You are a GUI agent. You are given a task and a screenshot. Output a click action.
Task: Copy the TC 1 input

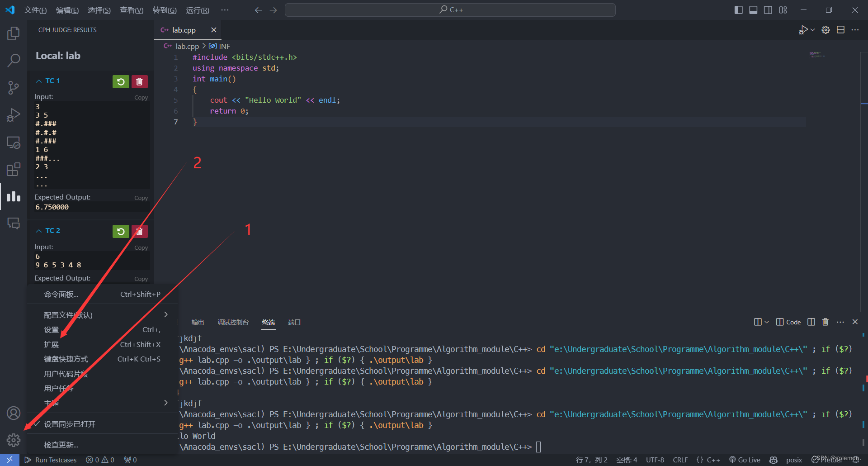(x=141, y=98)
